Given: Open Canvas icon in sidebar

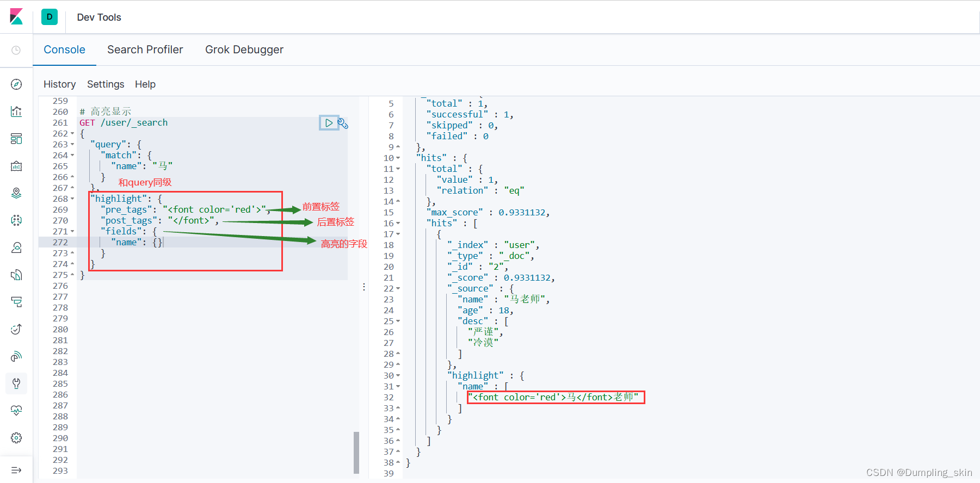Looking at the screenshot, I should [x=16, y=166].
